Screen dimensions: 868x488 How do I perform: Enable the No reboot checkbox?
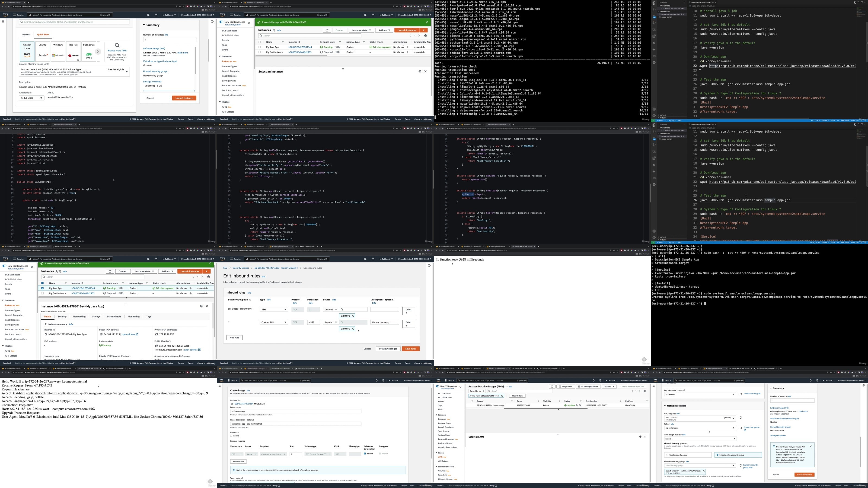(231, 436)
